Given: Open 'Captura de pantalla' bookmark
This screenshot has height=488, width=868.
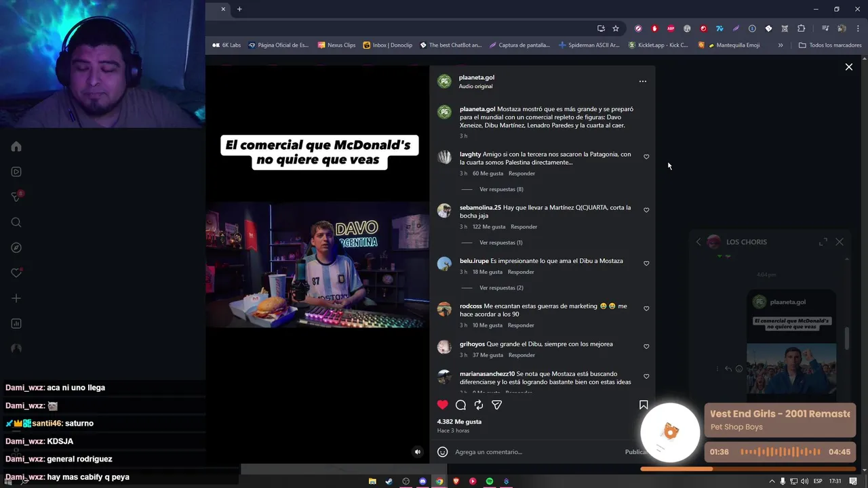Looking at the screenshot, I should tap(519, 45).
